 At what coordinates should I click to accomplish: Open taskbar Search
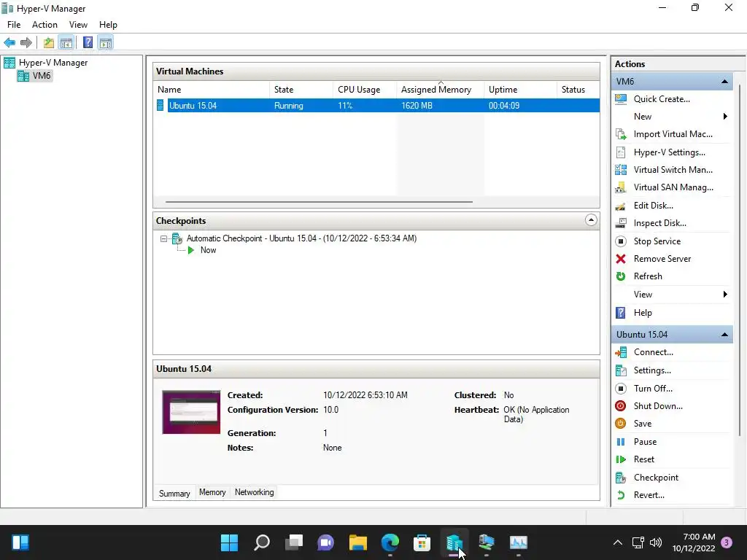pos(262,542)
